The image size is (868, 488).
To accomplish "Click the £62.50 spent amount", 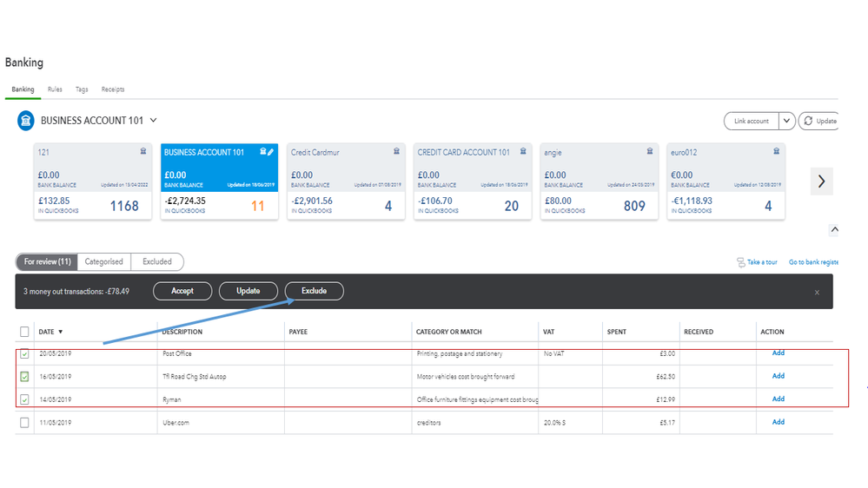I will 666,377.
